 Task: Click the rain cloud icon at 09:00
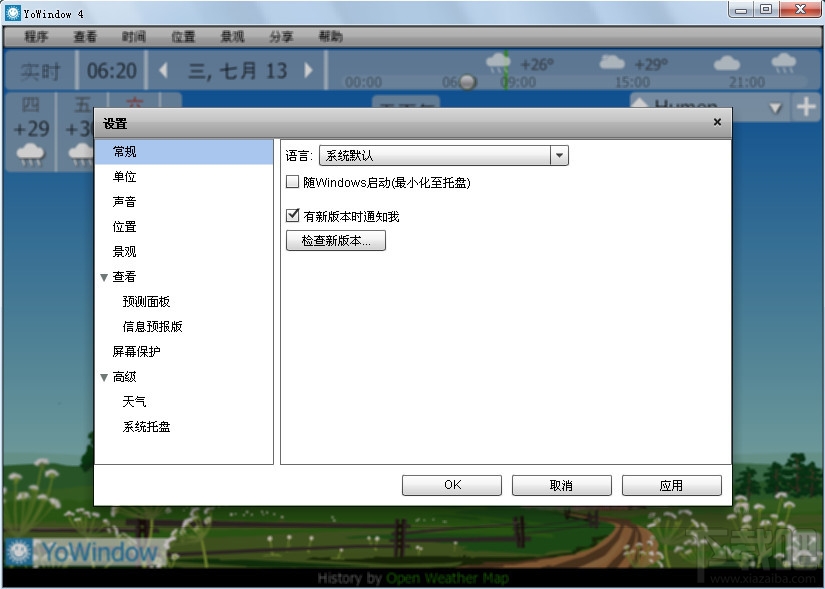click(x=496, y=62)
